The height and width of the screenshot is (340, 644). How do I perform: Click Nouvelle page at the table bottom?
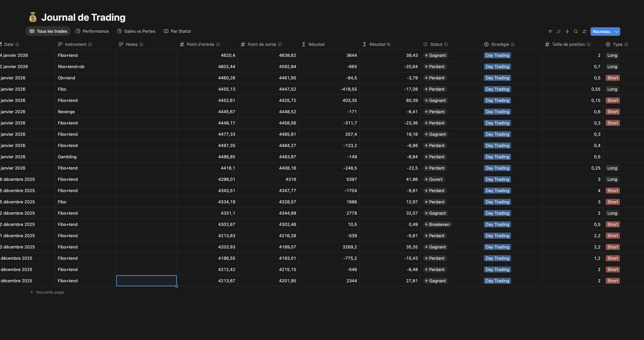click(x=50, y=292)
